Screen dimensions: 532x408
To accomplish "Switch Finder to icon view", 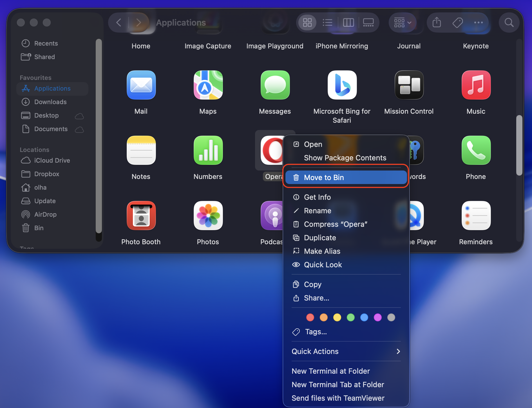I will (x=307, y=23).
